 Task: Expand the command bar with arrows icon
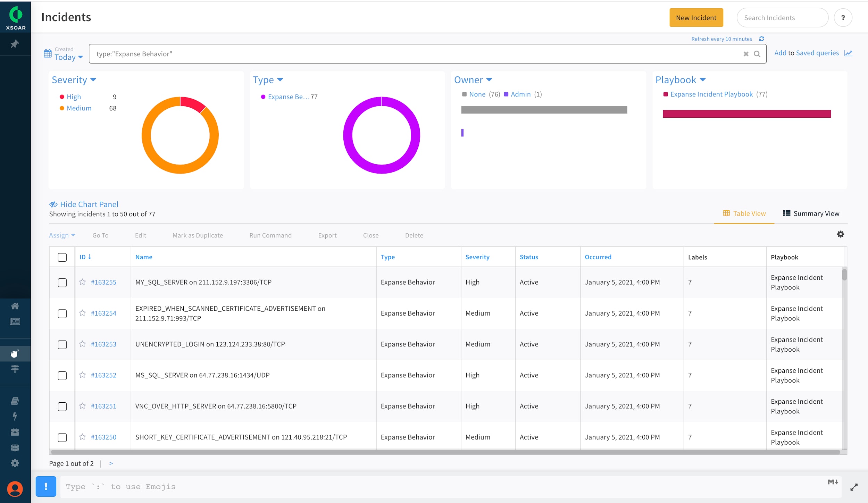click(x=854, y=487)
